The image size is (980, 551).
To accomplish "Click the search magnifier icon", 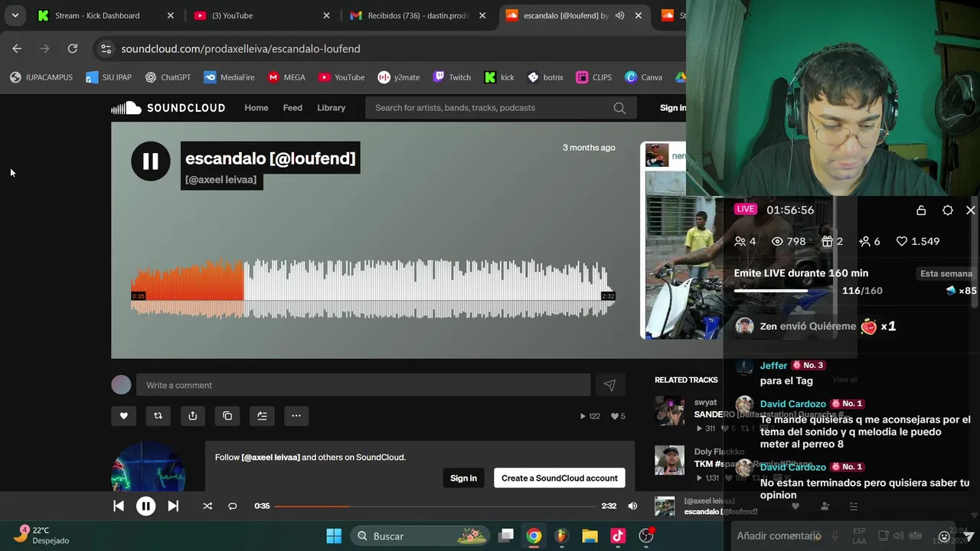I will tap(619, 108).
